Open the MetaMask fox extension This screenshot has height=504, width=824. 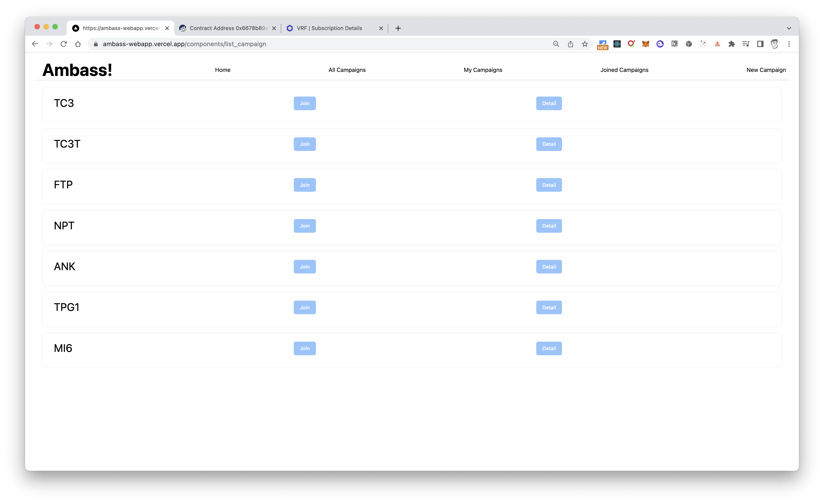[x=645, y=44]
